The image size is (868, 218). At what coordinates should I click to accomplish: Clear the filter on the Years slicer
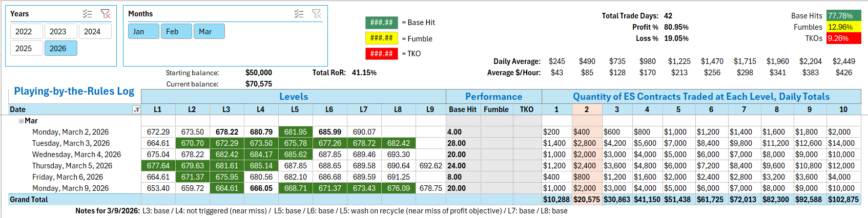(x=106, y=14)
